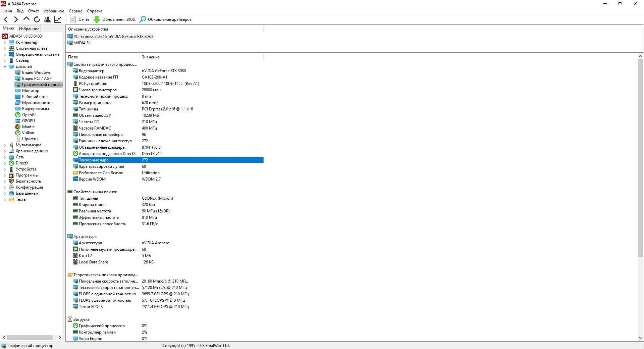Open the Отчёт menu in menu bar

[x=34, y=11]
